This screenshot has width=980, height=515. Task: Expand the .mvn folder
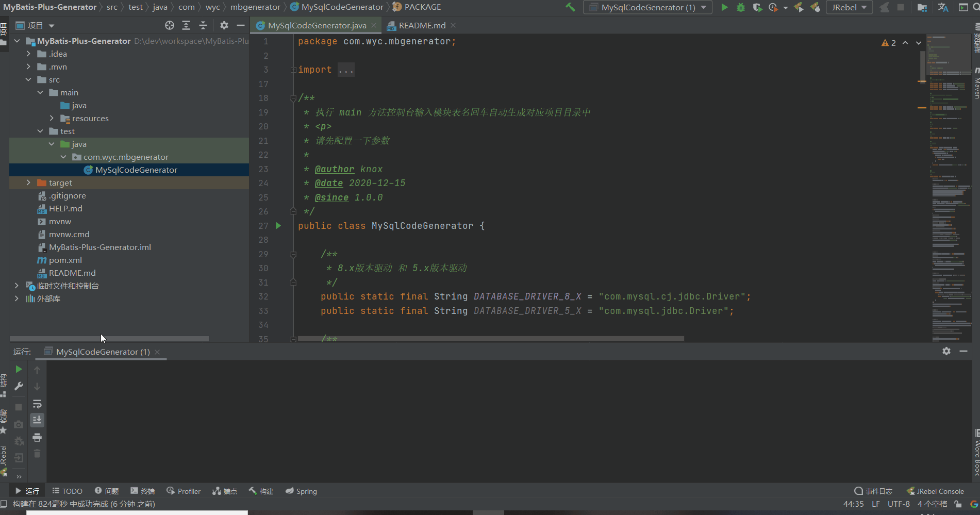28,67
